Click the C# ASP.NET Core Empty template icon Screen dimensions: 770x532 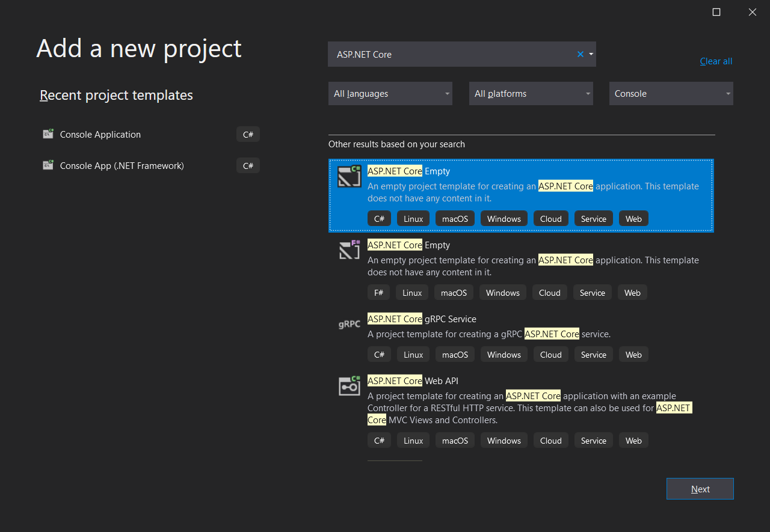point(350,176)
